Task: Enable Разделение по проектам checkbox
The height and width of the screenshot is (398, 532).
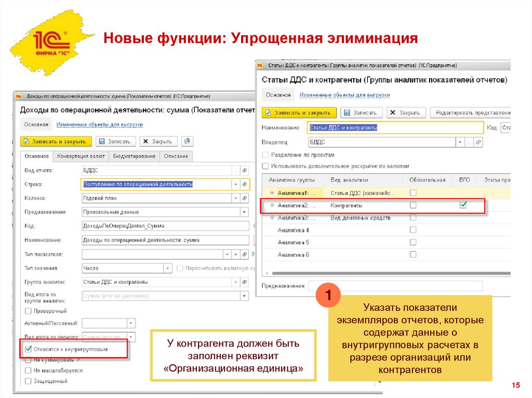Action: point(265,155)
